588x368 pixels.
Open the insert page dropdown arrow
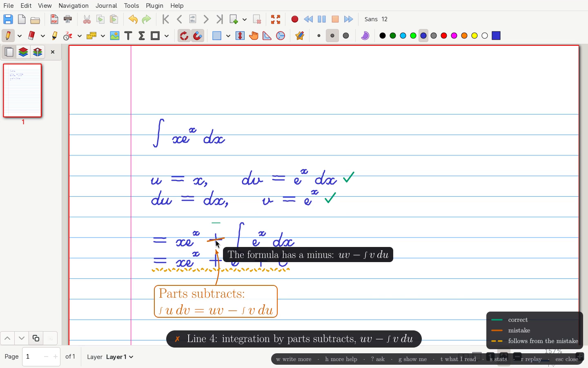click(245, 19)
